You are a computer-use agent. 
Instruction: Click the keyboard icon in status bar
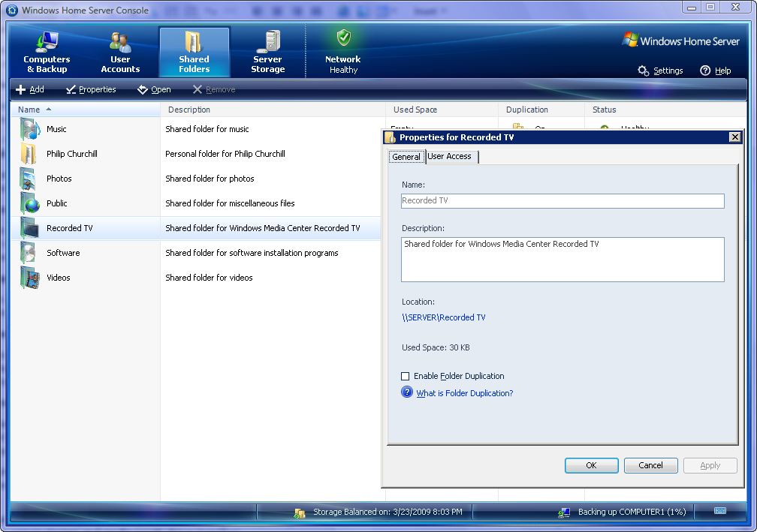(719, 511)
